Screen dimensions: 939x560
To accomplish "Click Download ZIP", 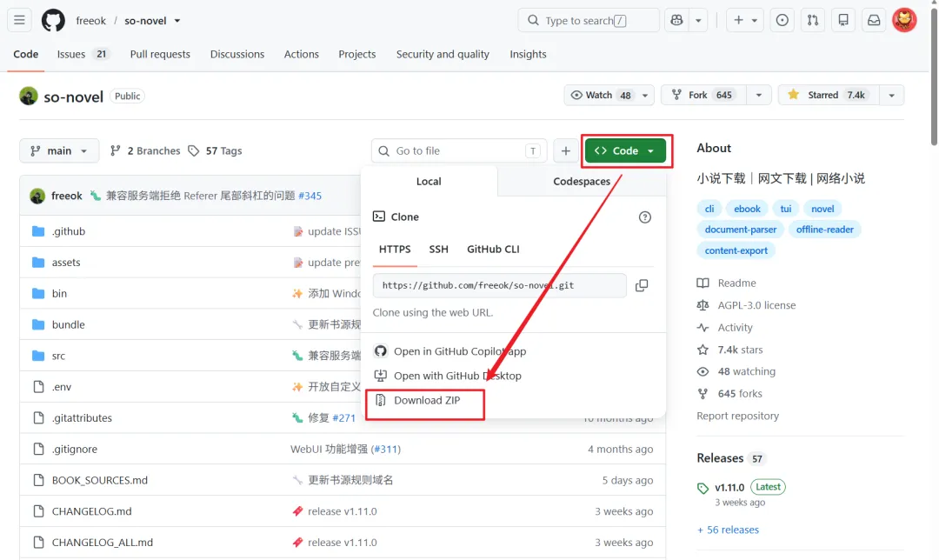I will tap(417, 401).
